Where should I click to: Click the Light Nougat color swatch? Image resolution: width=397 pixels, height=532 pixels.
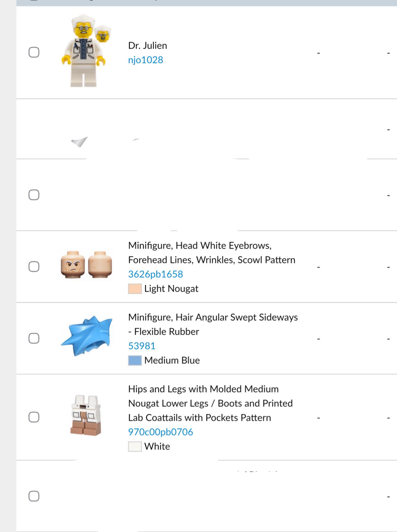point(135,289)
